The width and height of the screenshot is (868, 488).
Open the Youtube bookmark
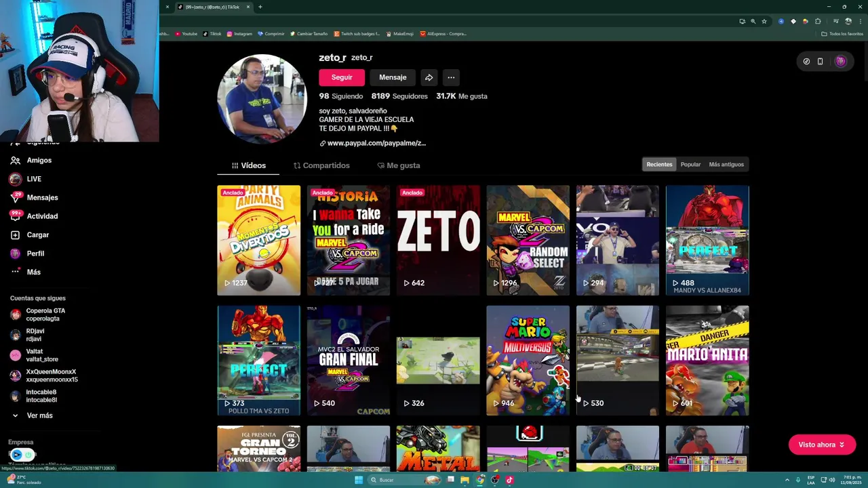186,33
